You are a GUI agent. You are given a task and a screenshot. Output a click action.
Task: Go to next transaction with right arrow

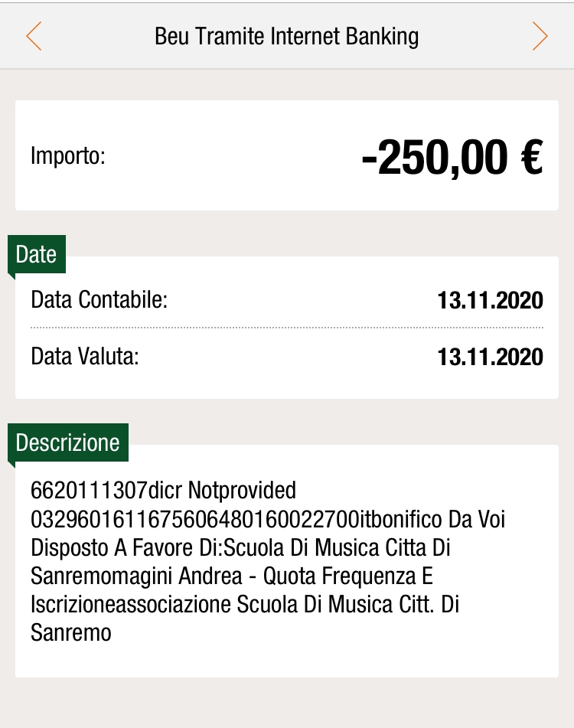pyautogui.click(x=540, y=36)
